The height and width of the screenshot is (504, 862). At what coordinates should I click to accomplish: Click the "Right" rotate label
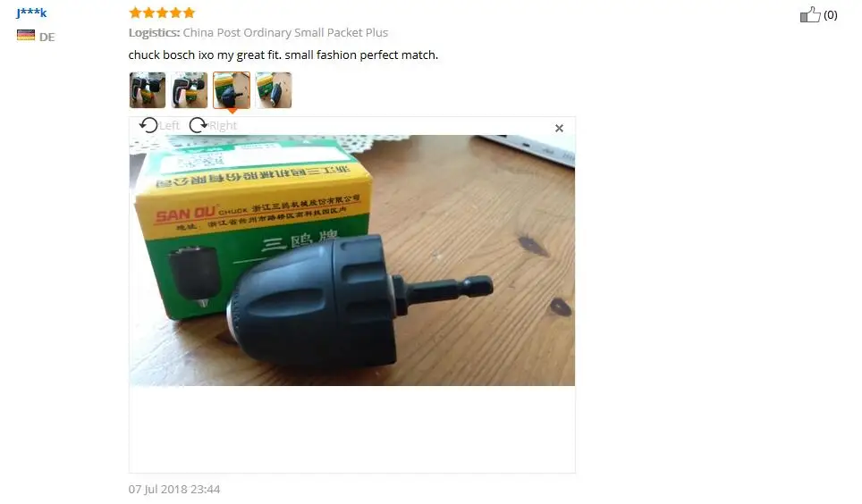click(223, 126)
